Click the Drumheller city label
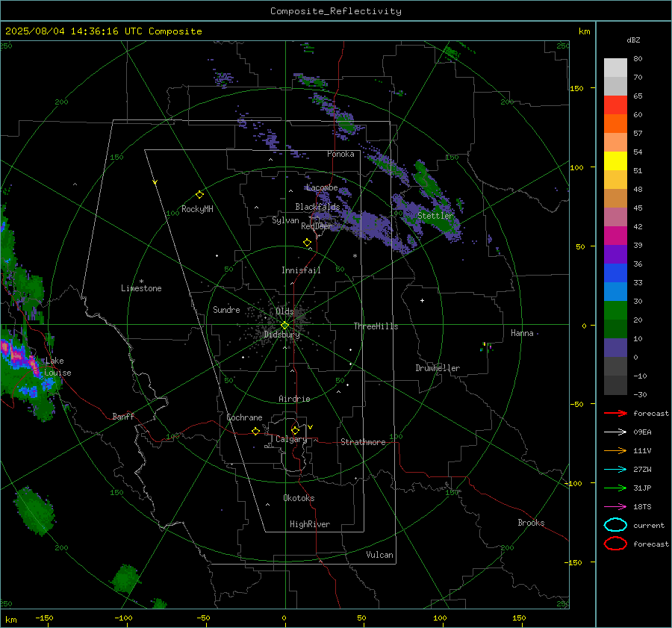 click(438, 368)
